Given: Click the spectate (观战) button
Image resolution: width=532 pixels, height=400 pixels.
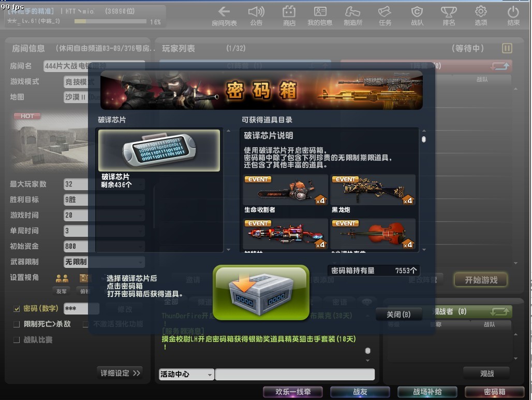Looking at the screenshot, I should tap(486, 374).
